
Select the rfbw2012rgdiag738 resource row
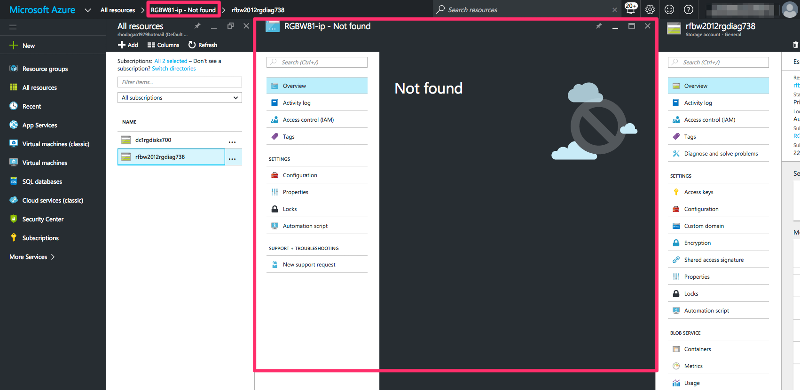[171, 157]
